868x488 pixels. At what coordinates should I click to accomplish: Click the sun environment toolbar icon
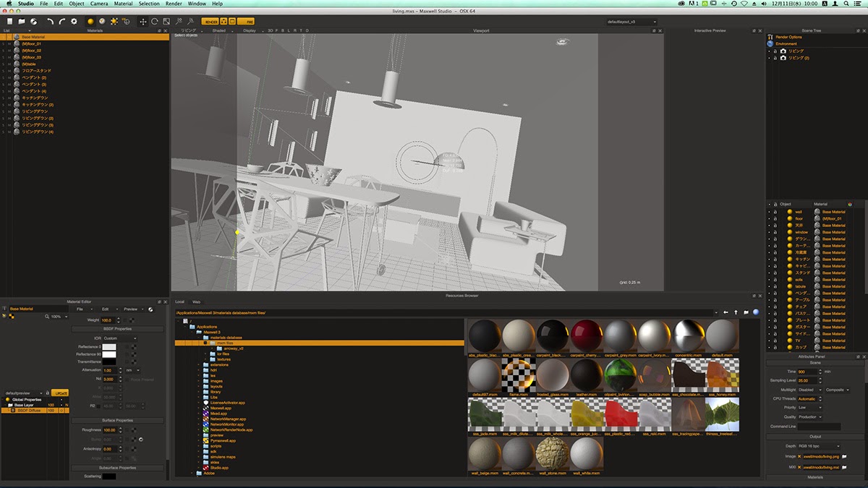point(114,22)
